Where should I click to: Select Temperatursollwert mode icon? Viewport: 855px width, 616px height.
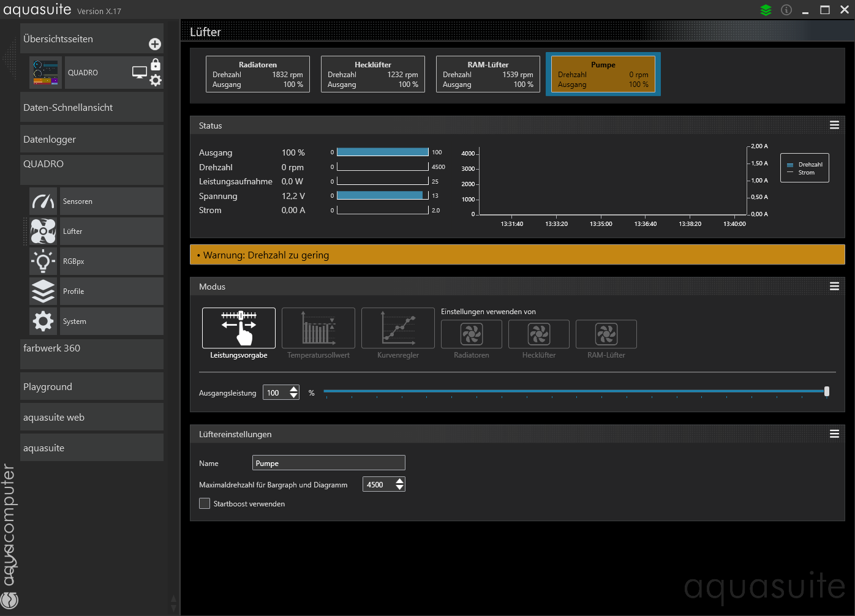(x=318, y=328)
